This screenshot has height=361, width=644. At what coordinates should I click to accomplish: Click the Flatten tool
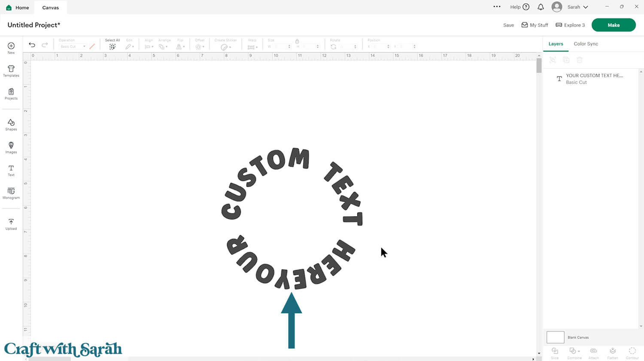pos(613,353)
